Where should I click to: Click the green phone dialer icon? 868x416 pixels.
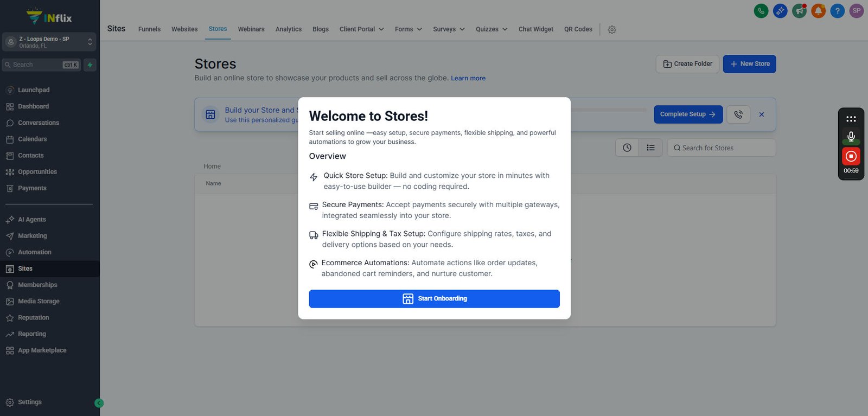tap(761, 11)
